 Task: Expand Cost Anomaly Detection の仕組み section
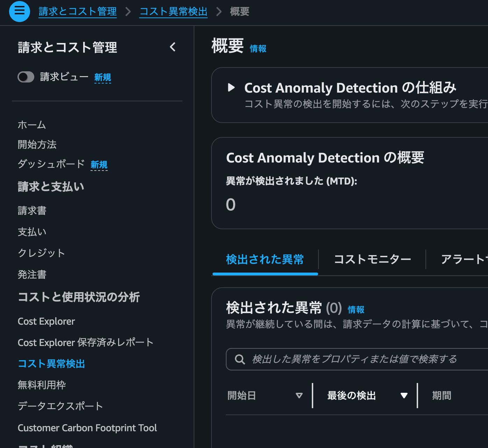(x=231, y=88)
